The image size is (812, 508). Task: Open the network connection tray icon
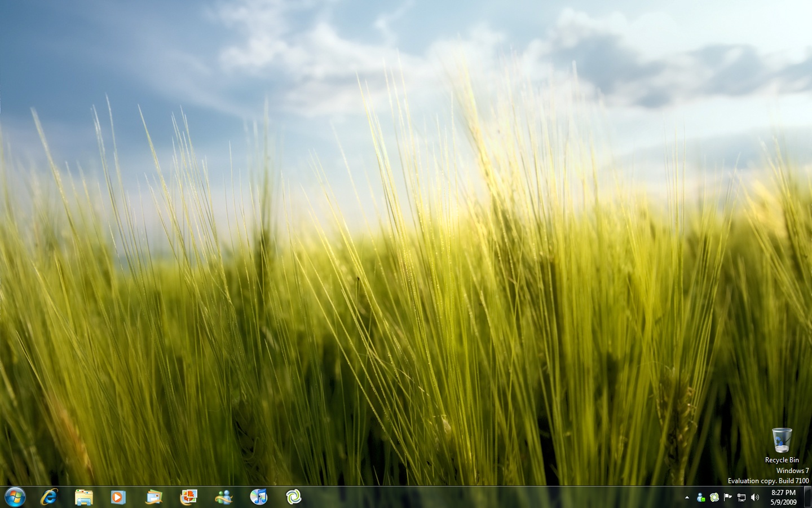pos(742,497)
